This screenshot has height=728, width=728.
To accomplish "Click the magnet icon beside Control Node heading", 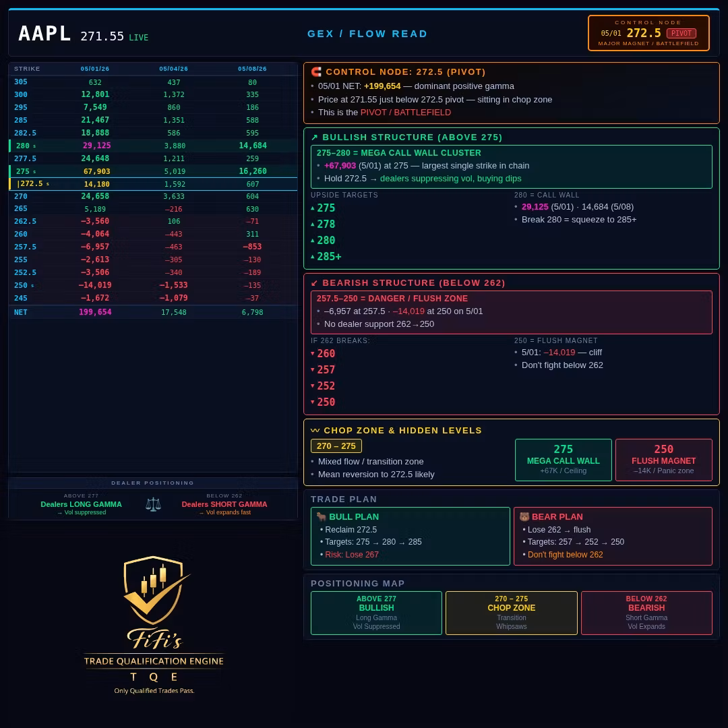I will click(x=316, y=71).
